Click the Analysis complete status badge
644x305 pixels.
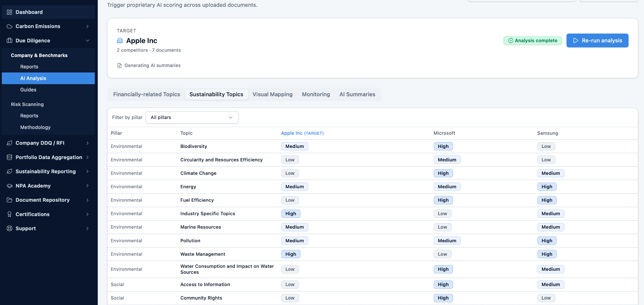click(x=533, y=41)
